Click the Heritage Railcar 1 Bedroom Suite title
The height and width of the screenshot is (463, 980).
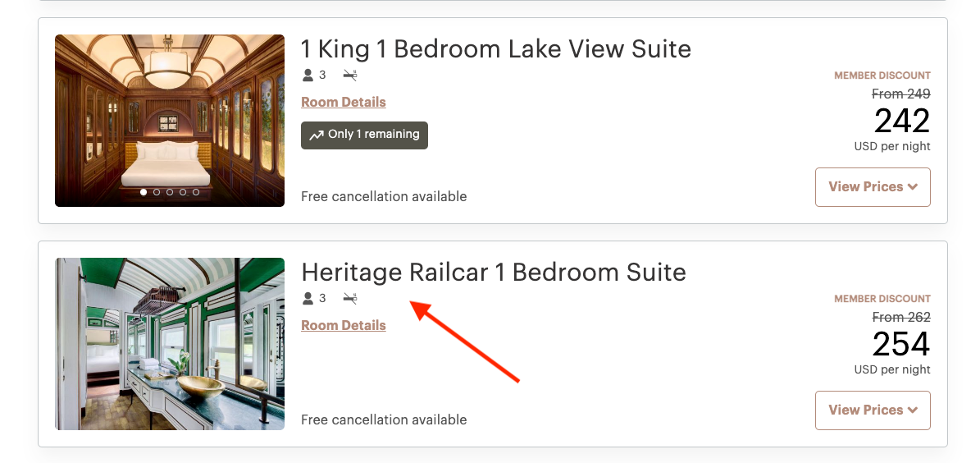pos(494,273)
